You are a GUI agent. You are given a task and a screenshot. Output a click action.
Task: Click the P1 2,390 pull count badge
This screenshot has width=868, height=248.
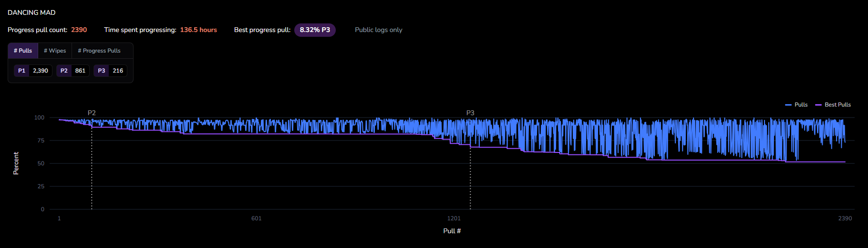click(33, 71)
